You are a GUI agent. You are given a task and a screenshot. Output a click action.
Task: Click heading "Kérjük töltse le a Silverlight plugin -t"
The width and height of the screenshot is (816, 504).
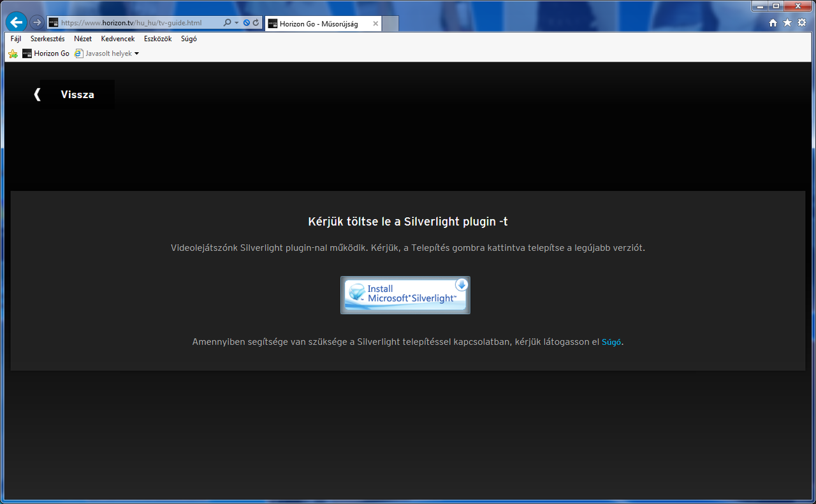click(408, 222)
